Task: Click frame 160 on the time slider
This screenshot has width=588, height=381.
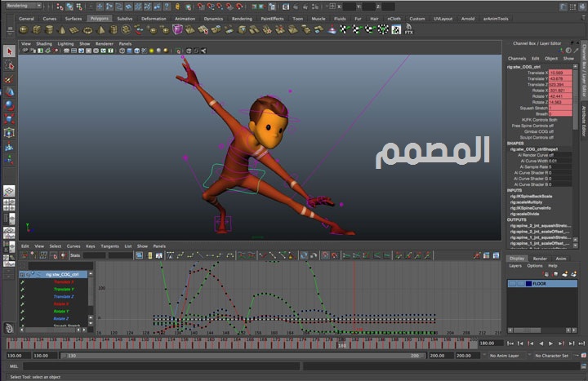Action: [211, 343]
